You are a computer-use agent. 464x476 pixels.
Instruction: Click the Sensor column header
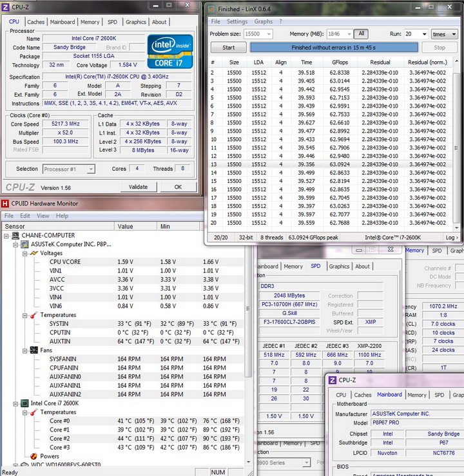click(58, 227)
